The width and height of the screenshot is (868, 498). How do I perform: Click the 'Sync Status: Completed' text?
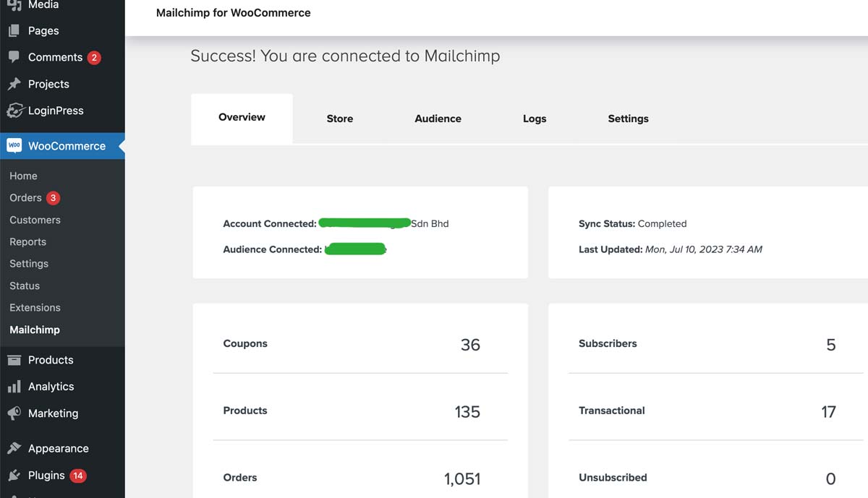pyautogui.click(x=633, y=224)
